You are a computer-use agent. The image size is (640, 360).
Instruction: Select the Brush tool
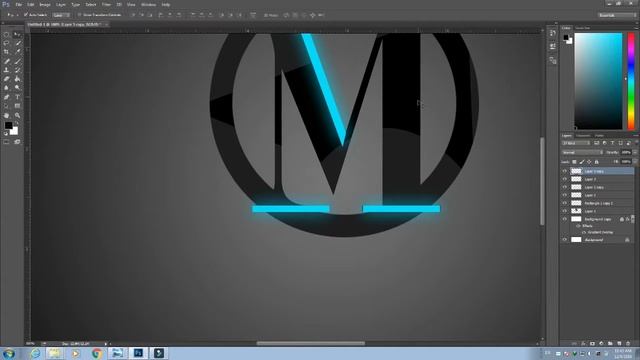point(17,61)
